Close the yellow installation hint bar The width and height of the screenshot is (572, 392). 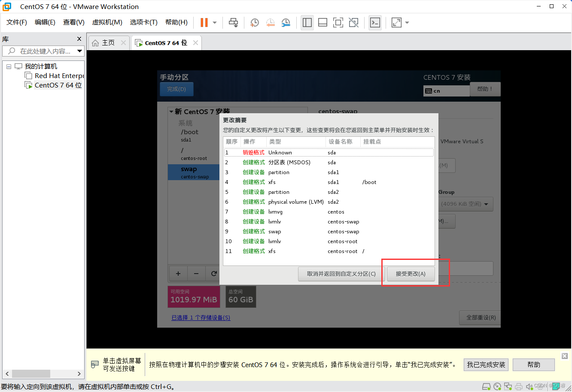565,356
